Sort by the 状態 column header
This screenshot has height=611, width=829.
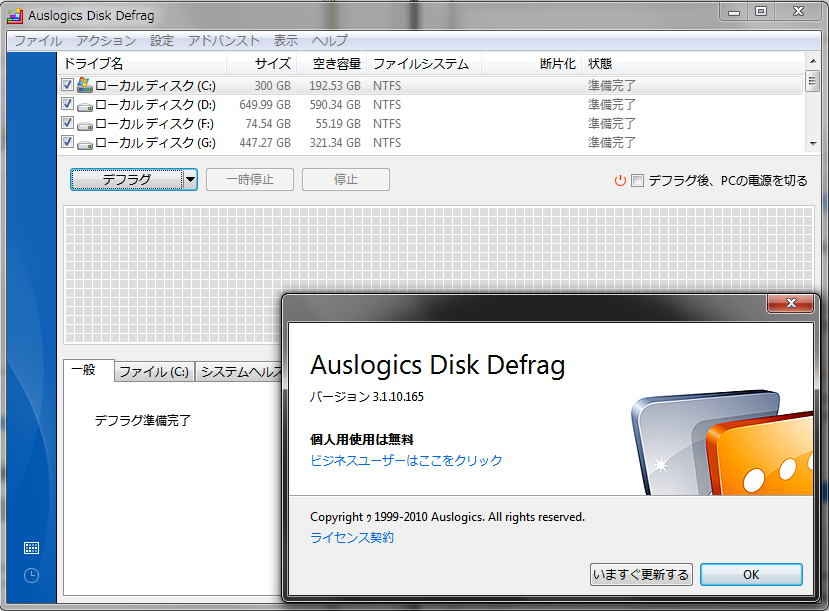tap(693, 64)
